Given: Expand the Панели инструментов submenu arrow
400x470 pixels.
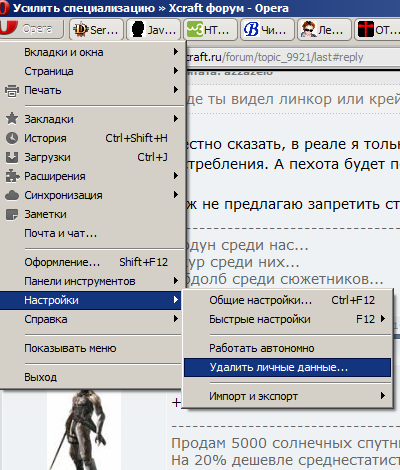Looking at the screenshot, I should click(176, 281).
